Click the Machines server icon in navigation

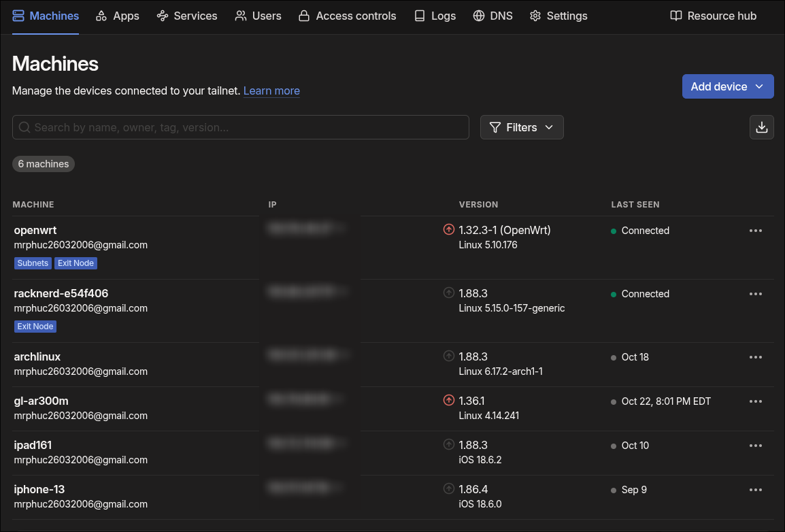click(18, 16)
